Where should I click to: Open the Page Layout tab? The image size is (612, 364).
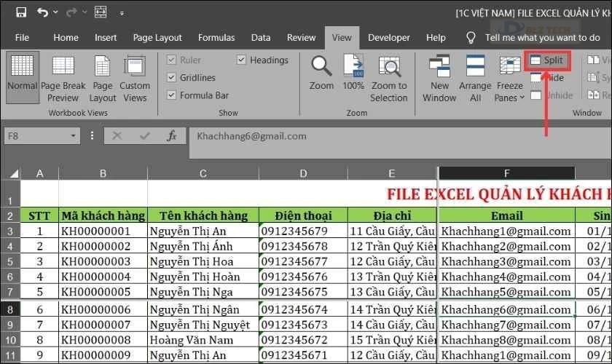coord(157,37)
